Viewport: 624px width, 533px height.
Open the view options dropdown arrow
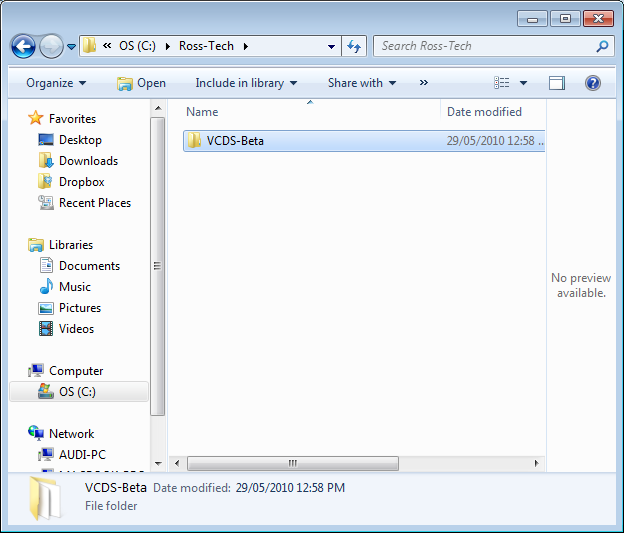pyautogui.click(x=523, y=83)
